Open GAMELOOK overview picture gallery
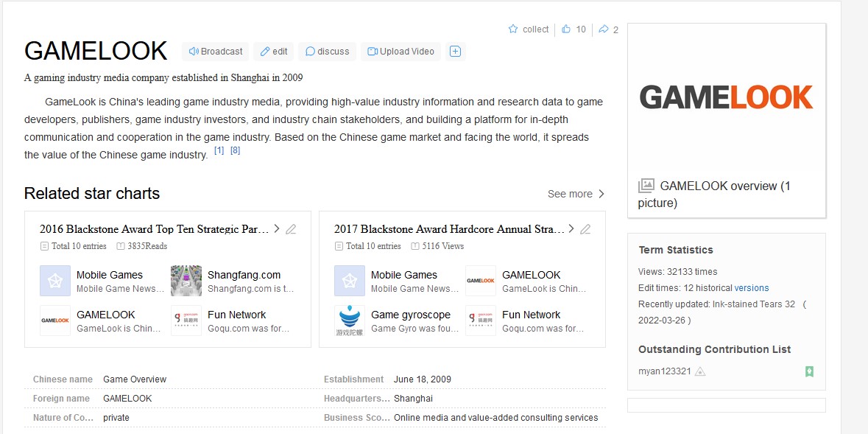 [x=714, y=195]
